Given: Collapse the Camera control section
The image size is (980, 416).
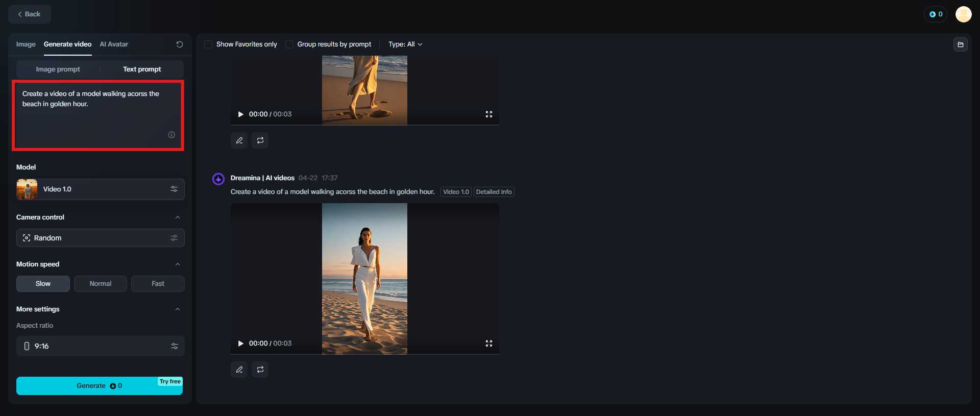Looking at the screenshot, I should click(178, 217).
